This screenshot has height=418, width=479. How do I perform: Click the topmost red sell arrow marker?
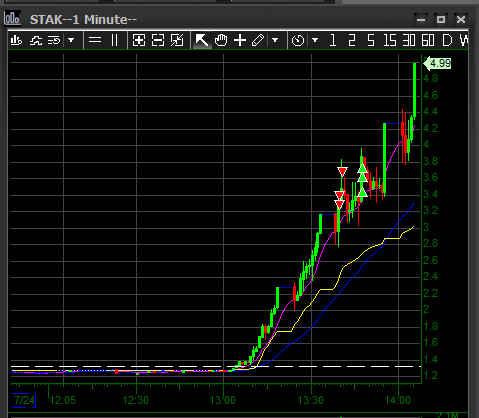342,171
